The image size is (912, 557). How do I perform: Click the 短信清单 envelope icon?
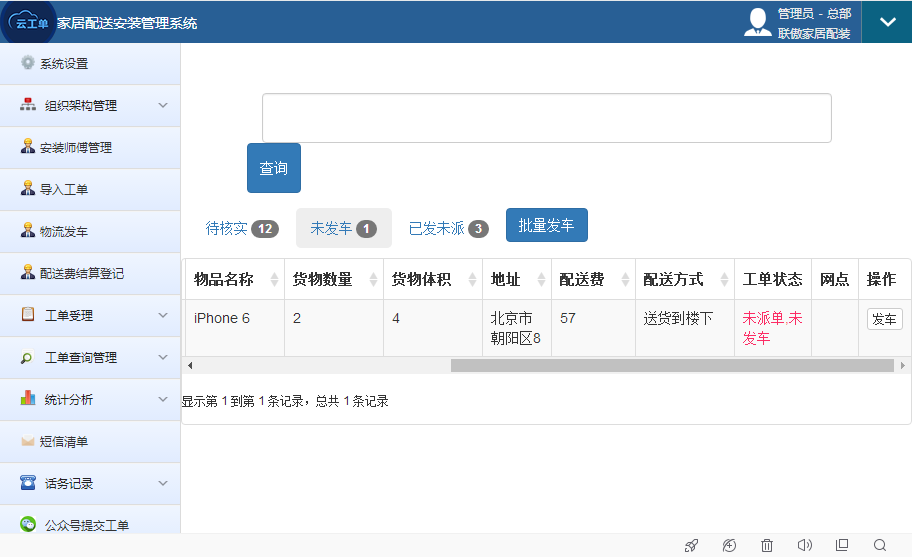27,441
